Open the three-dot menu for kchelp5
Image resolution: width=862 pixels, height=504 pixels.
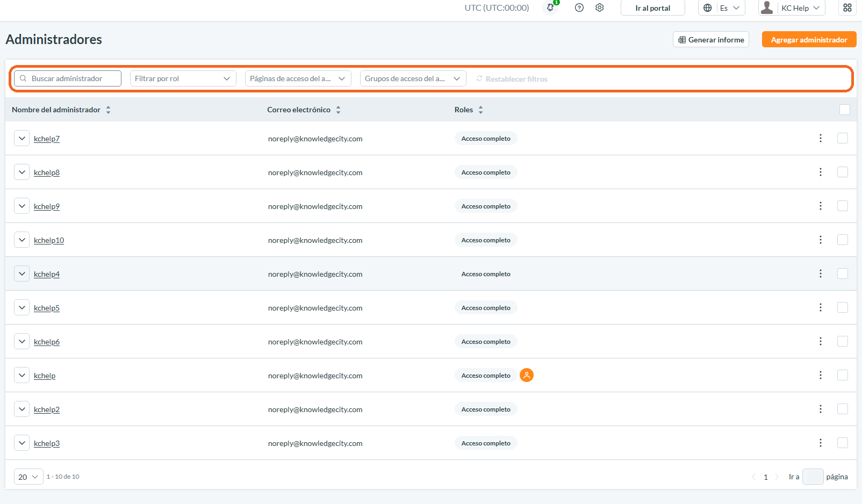[821, 307]
